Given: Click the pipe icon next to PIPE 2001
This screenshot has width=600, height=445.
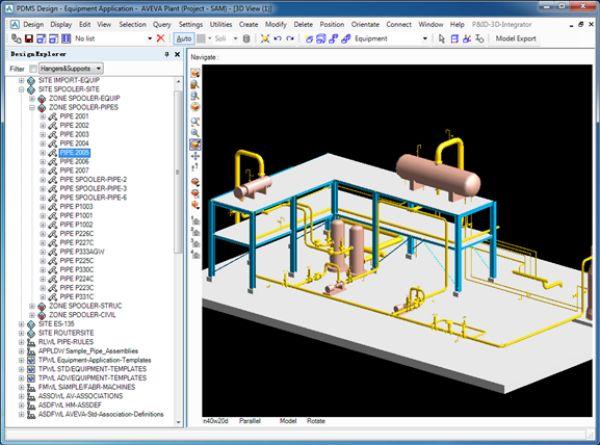Looking at the screenshot, I should [53, 116].
